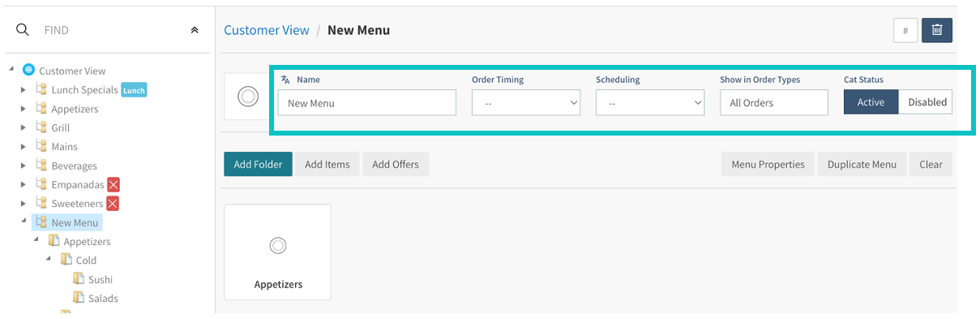Select Customer View in the tree

point(72,71)
